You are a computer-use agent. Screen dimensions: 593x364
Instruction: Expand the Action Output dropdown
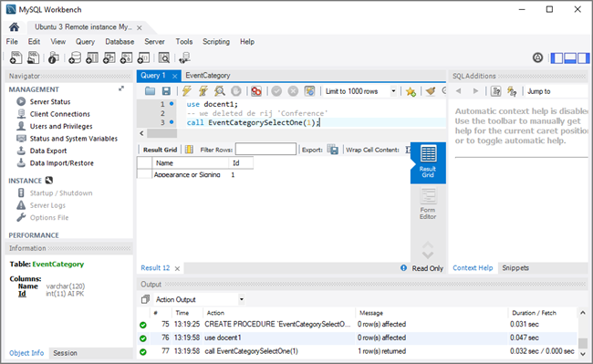pos(199,299)
